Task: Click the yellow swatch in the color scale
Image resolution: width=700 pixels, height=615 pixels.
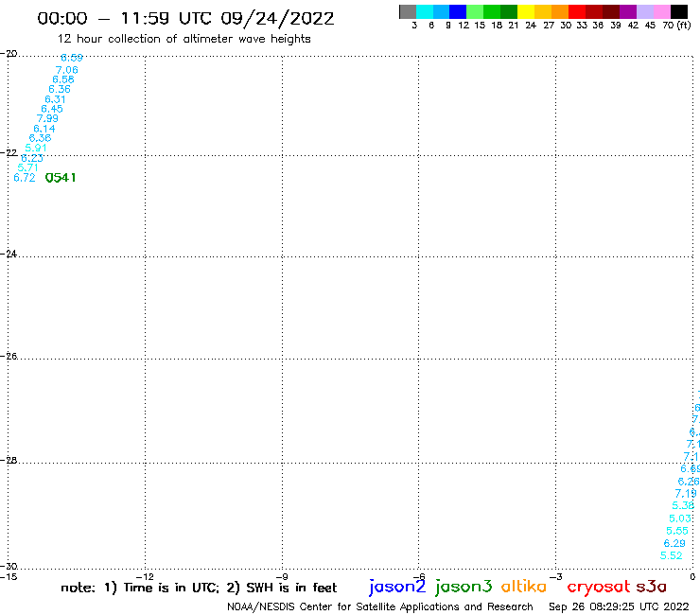Action: 526,11
